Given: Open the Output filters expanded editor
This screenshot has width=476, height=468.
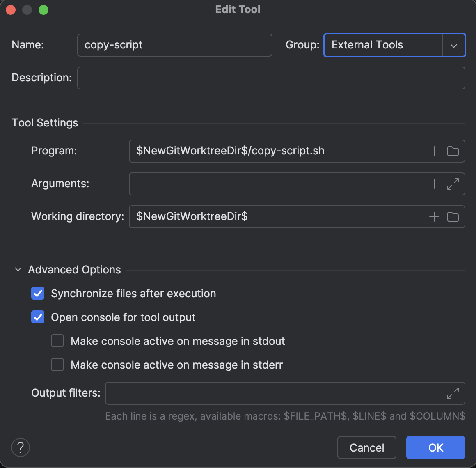Looking at the screenshot, I should (x=453, y=393).
